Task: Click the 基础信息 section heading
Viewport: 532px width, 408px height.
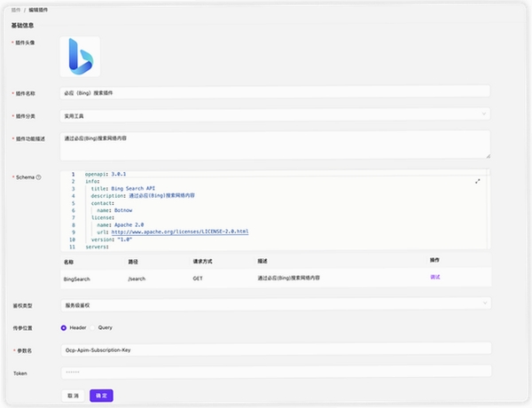Action: 22,26
